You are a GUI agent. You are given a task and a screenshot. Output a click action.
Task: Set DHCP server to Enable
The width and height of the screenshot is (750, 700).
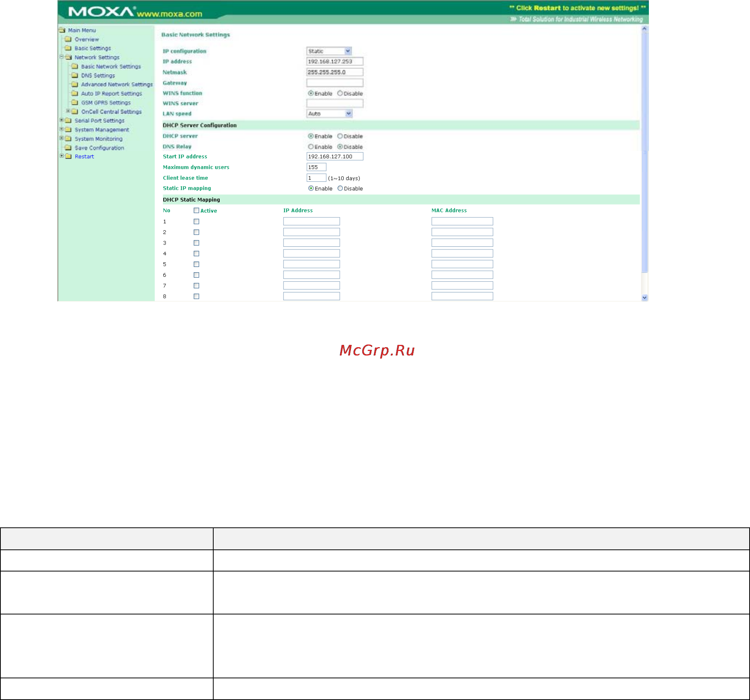311,136
